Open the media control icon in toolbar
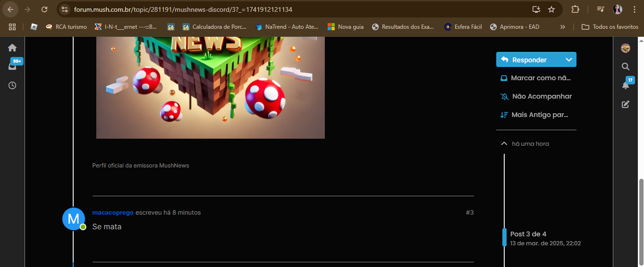 point(600,9)
